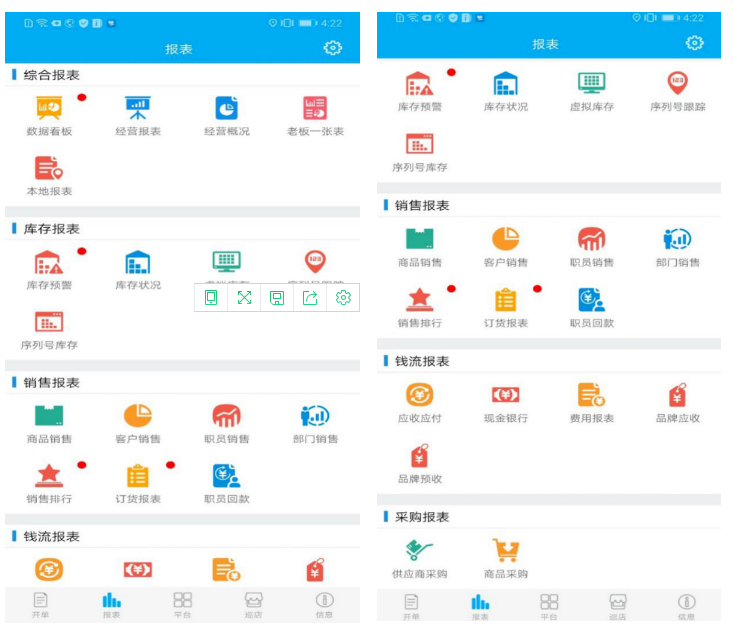
Task: Click the green share icon in floating toolbar
Action: (310, 297)
